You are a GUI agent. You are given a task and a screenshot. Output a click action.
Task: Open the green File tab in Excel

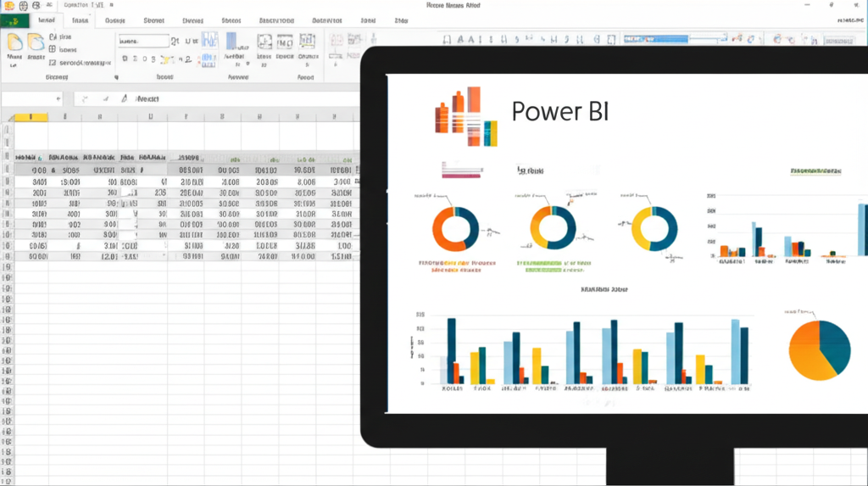pos(15,21)
